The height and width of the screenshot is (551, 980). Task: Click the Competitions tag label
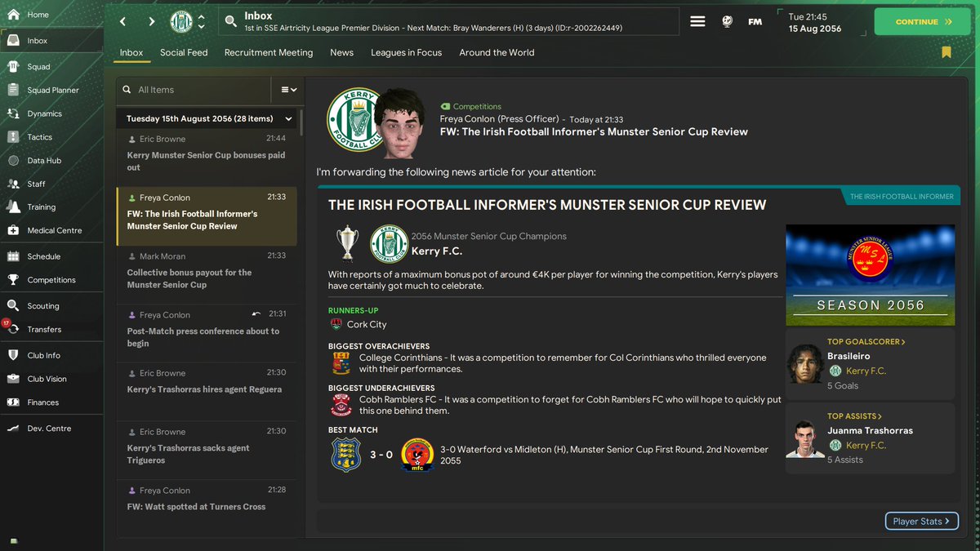(x=477, y=107)
